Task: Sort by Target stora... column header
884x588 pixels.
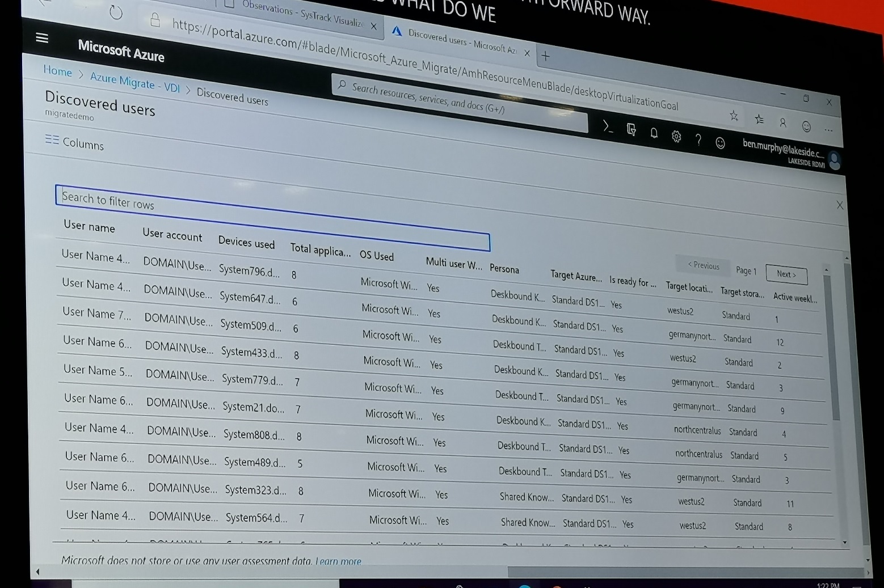Action: 742,293
